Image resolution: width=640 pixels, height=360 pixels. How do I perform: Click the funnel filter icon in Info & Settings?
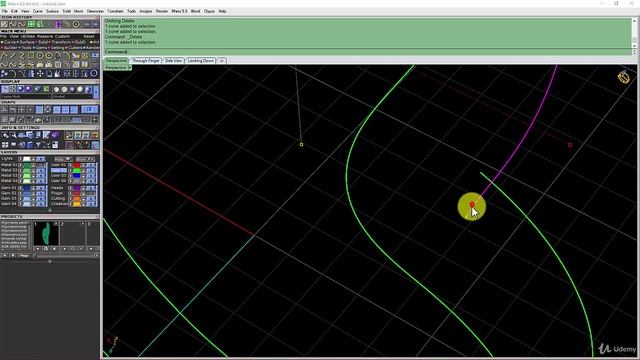pos(38,145)
